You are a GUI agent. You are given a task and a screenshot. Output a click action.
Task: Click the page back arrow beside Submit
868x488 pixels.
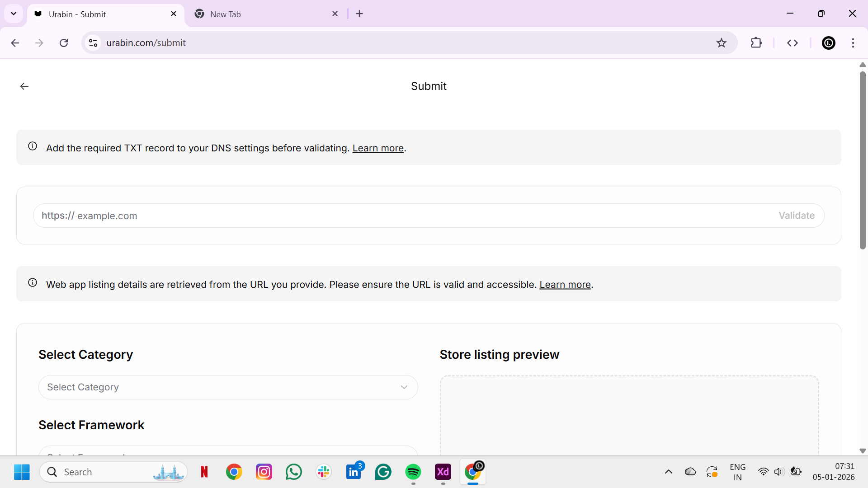tap(24, 86)
